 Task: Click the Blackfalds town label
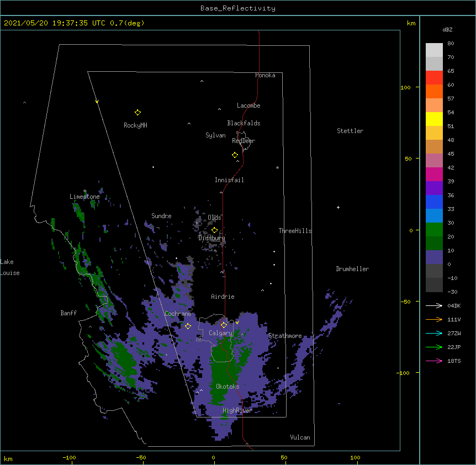click(x=244, y=123)
